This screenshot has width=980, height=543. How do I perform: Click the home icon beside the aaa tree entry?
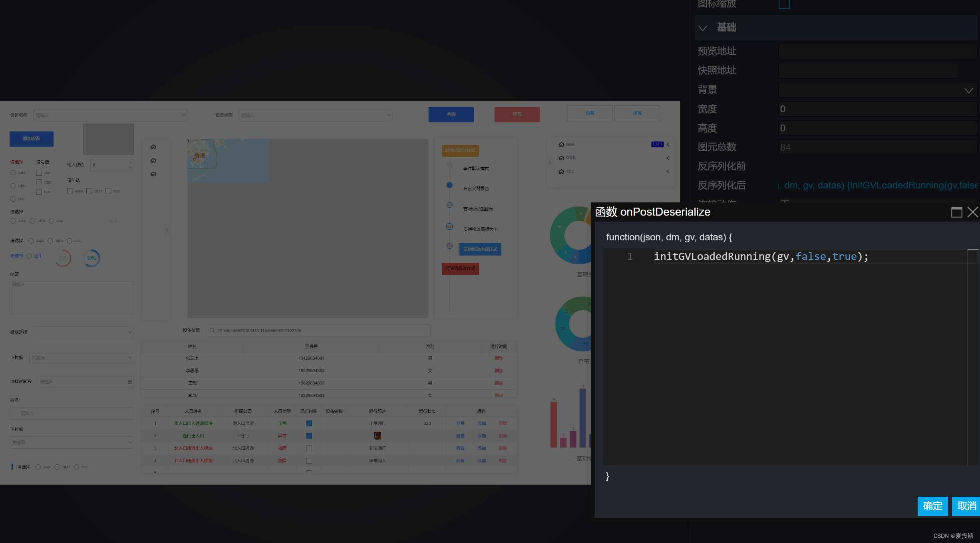[561, 144]
